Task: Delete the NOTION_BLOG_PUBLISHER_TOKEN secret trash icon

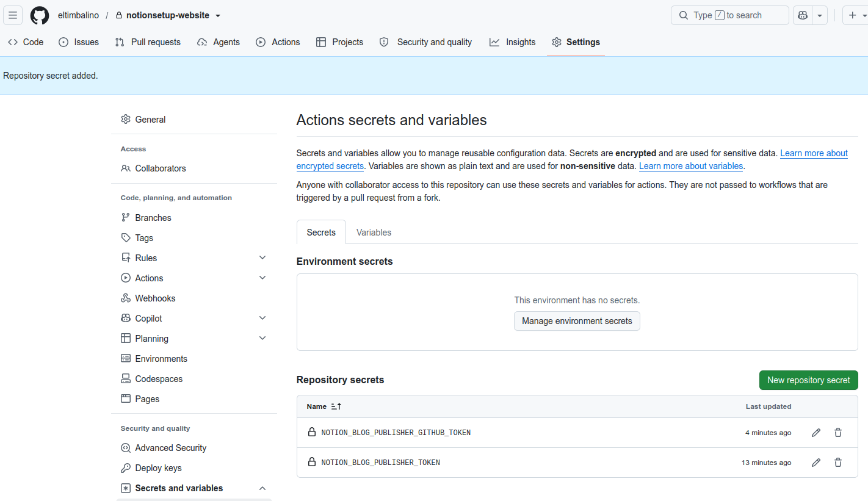Action: pos(838,463)
